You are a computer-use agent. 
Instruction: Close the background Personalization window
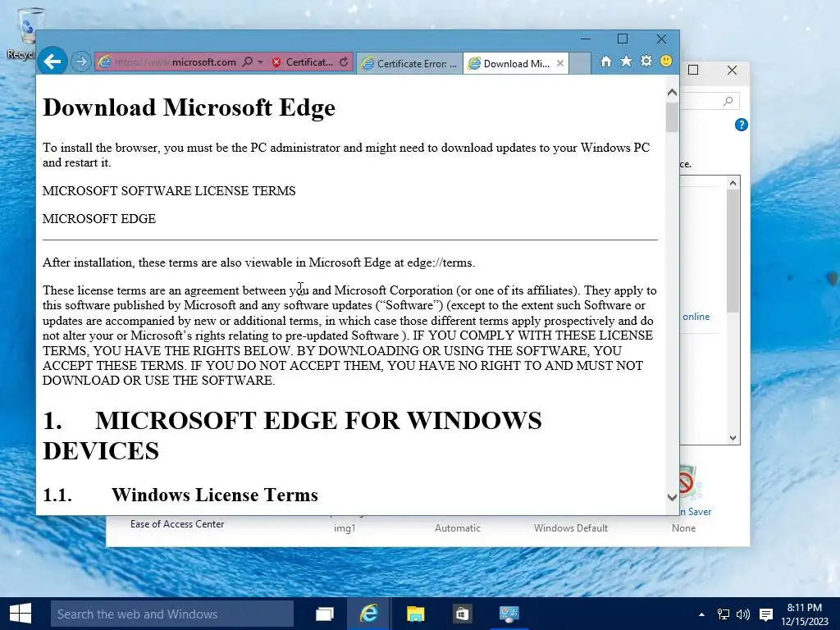point(732,71)
